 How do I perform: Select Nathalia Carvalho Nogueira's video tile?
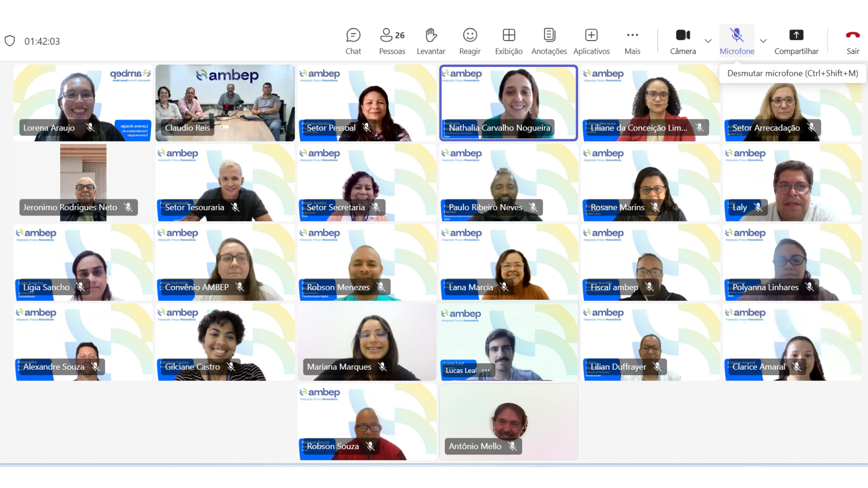click(508, 97)
